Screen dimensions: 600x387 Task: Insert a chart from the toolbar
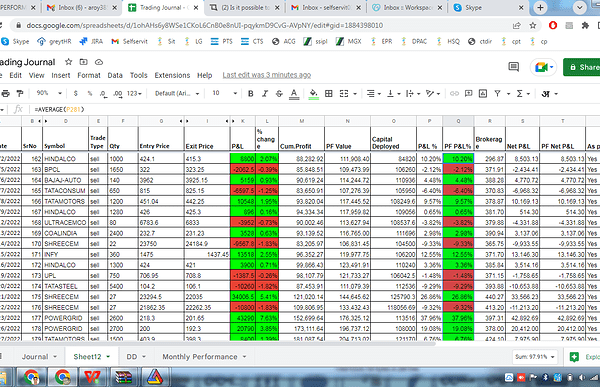[x=483, y=93]
